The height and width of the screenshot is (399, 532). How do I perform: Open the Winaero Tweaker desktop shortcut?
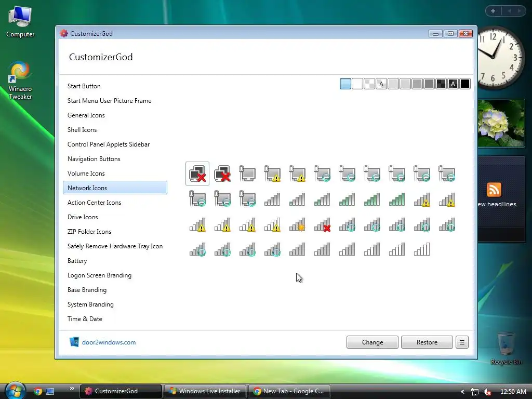pyautogui.click(x=20, y=81)
